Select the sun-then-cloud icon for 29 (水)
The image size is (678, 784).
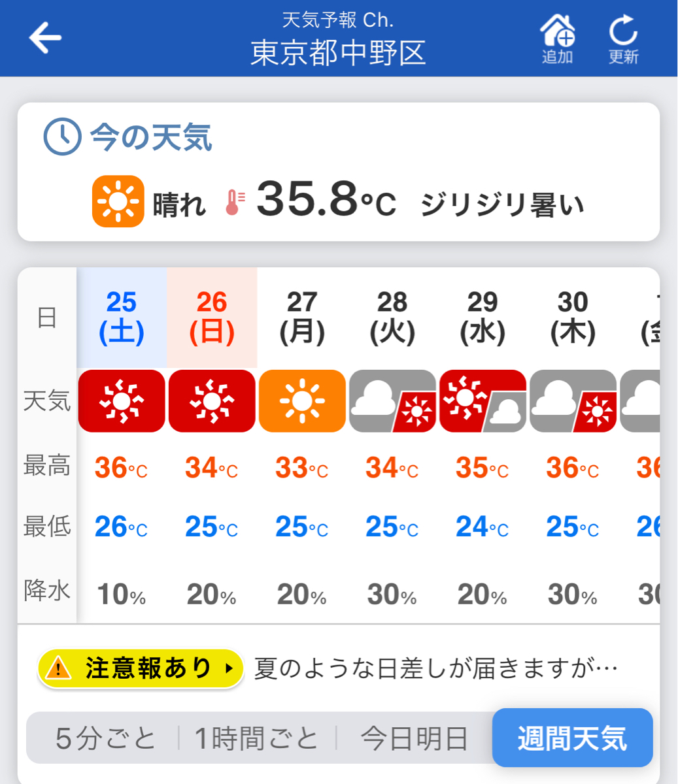click(483, 400)
